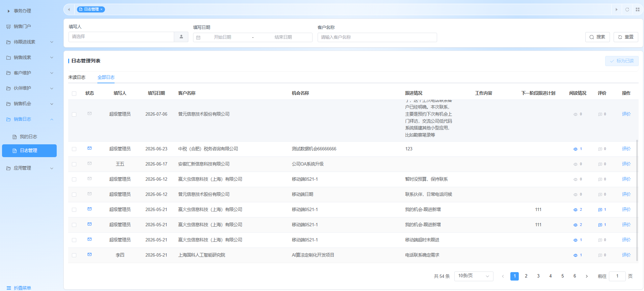Click the folder icon beside 销售机会

coord(8,104)
